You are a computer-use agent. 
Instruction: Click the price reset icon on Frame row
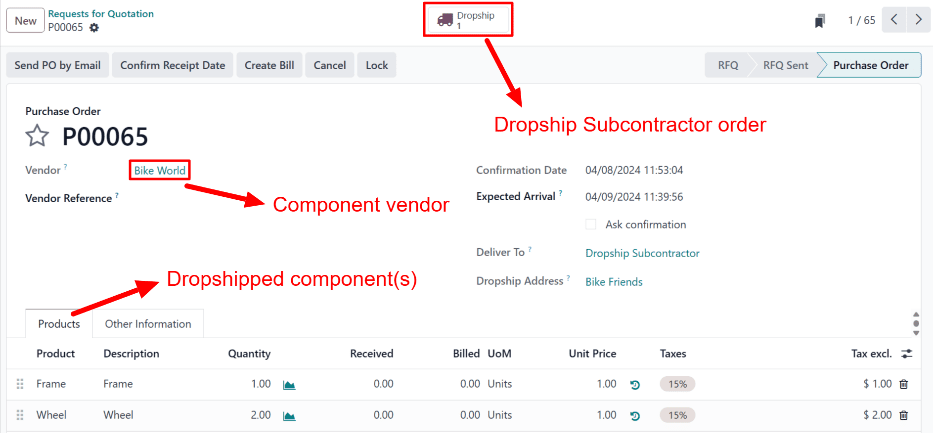click(x=634, y=384)
